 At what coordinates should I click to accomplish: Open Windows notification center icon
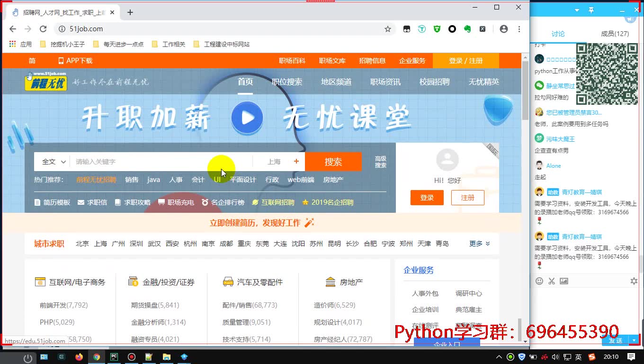point(631,356)
